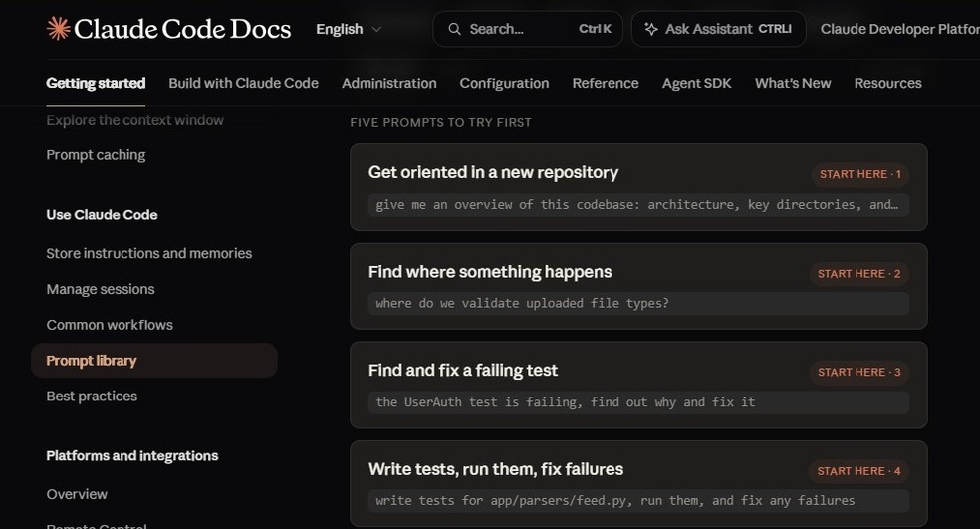The height and width of the screenshot is (529, 980).
Task: Select Prompt library in sidebar
Action: tap(153, 361)
